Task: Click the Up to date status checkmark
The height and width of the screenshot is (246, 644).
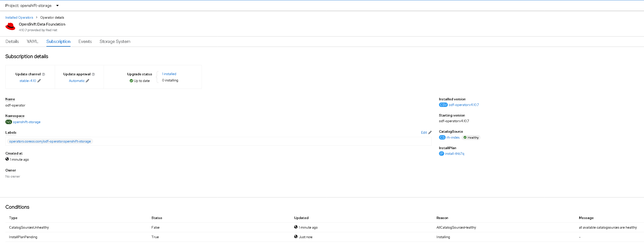Action: [x=131, y=81]
